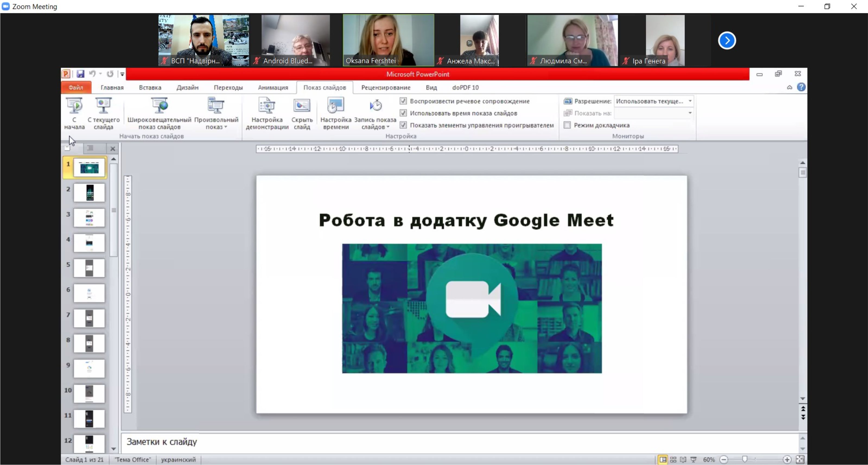Click Google Meet image on the slide
The image size is (868, 465).
(x=472, y=308)
